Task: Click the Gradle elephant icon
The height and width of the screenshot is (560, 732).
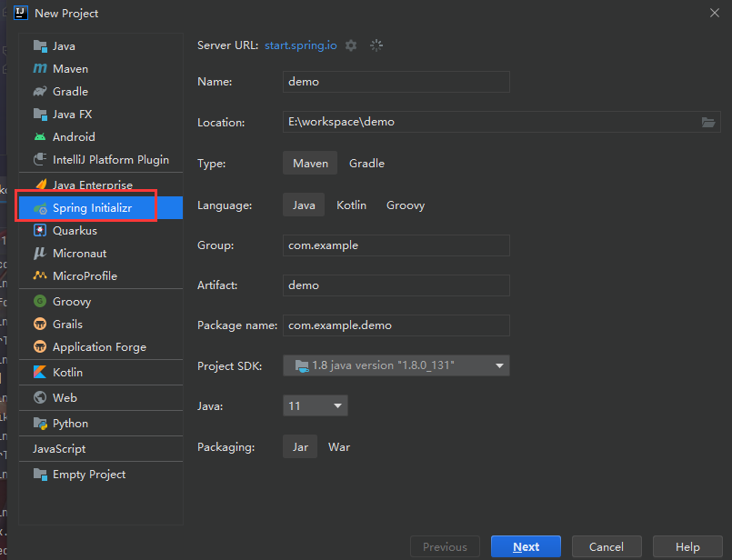Action: click(40, 92)
